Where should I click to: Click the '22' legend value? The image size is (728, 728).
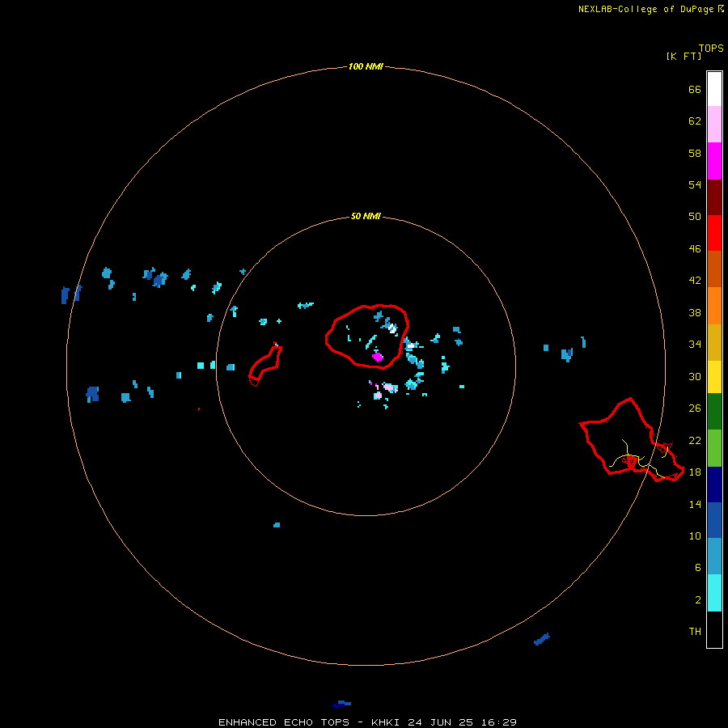pyautogui.click(x=695, y=440)
